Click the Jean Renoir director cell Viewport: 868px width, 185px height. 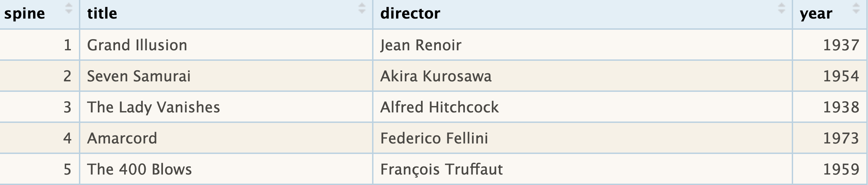(x=421, y=45)
